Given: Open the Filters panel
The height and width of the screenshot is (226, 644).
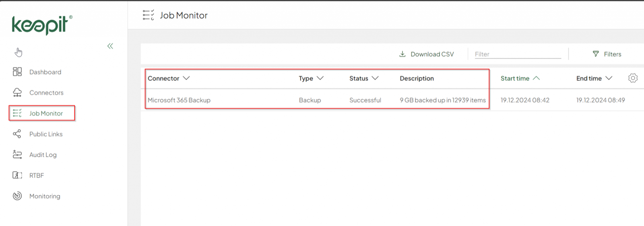Looking at the screenshot, I should pos(607,54).
